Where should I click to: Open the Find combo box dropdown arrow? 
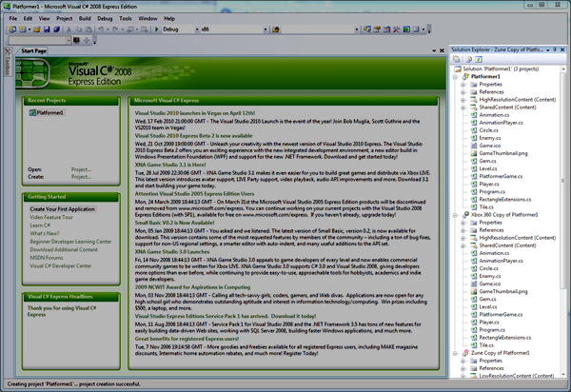click(x=357, y=29)
